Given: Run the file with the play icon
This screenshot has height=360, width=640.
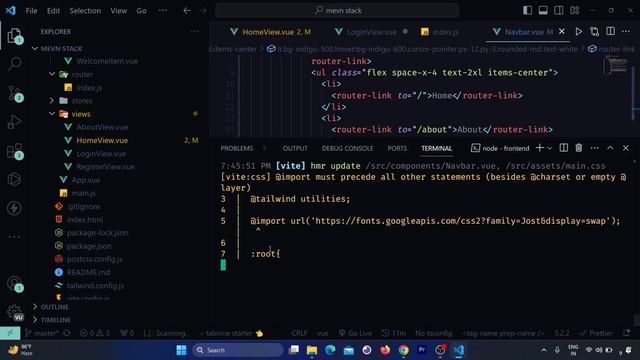Looking at the screenshot, I should tap(578, 31).
